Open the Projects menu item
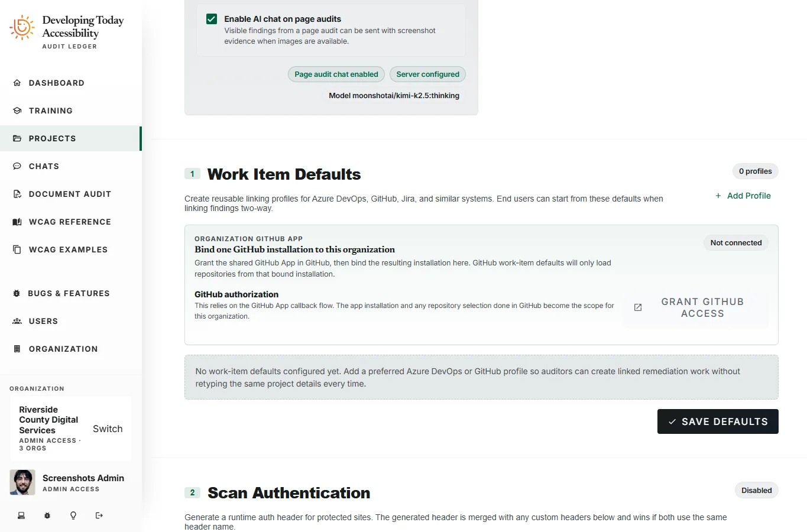The height and width of the screenshot is (532, 807). click(71, 138)
